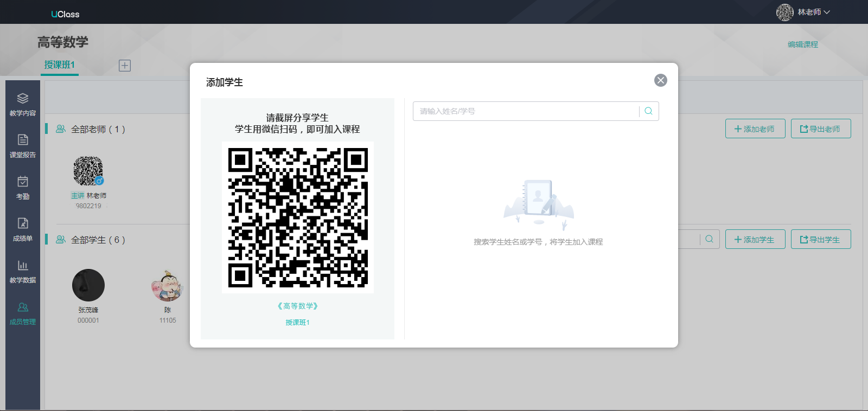
Task: Click the QR code image
Action: pyautogui.click(x=298, y=217)
